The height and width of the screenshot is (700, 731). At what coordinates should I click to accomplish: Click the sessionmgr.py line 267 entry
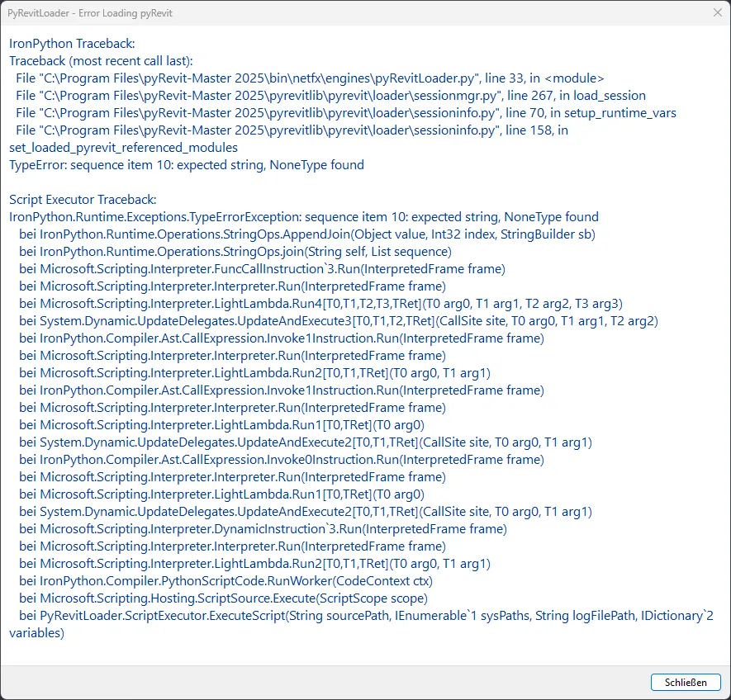330,95
